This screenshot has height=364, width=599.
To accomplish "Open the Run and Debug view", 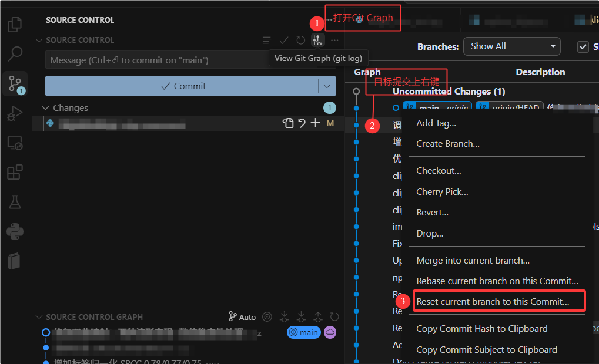I will 15,113.
